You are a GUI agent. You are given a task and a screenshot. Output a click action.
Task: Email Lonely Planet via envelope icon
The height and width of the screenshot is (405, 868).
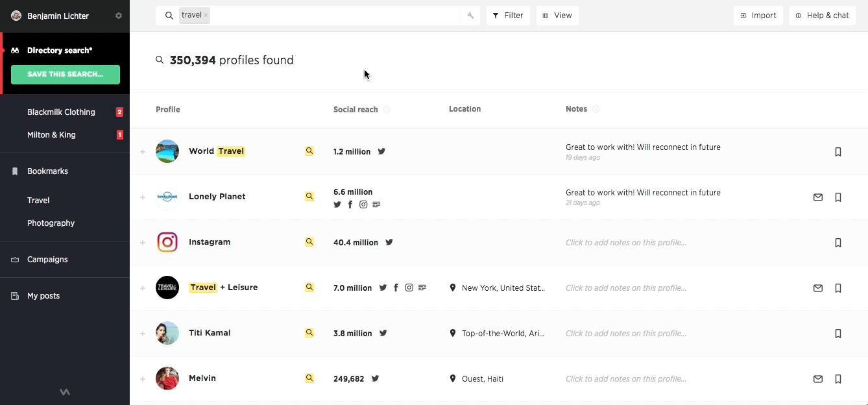[818, 197]
